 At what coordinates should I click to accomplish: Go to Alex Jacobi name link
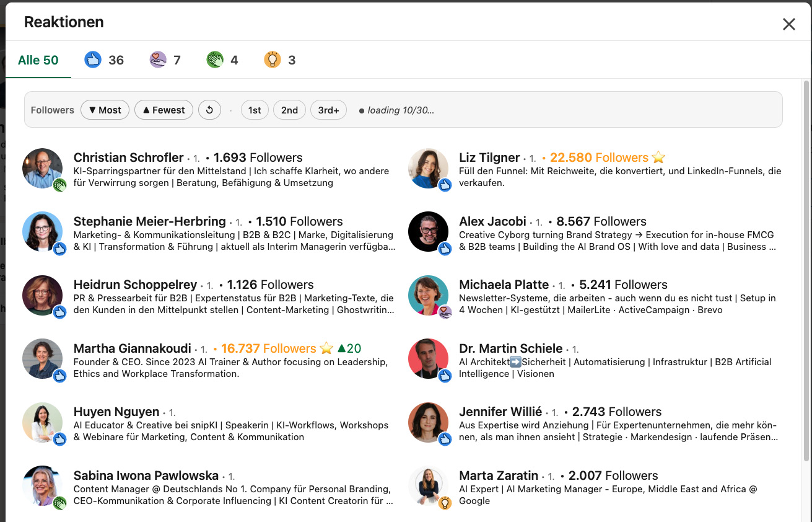click(492, 221)
